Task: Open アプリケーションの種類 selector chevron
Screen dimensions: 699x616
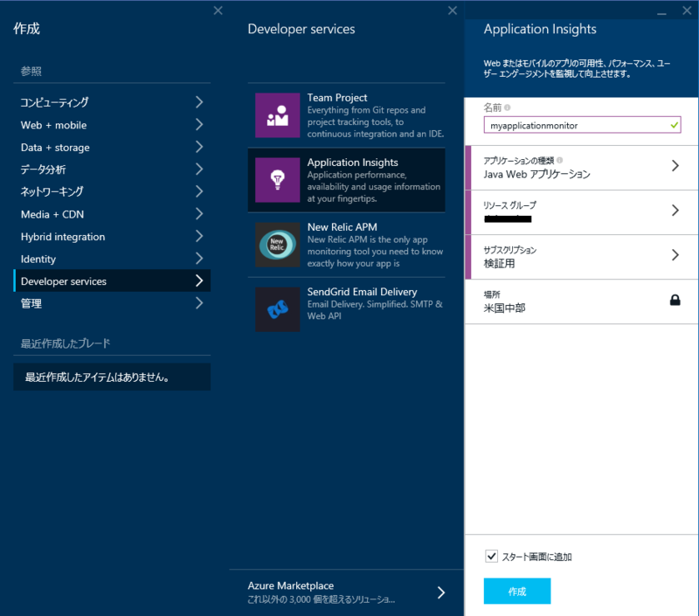Action: tap(675, 166)
